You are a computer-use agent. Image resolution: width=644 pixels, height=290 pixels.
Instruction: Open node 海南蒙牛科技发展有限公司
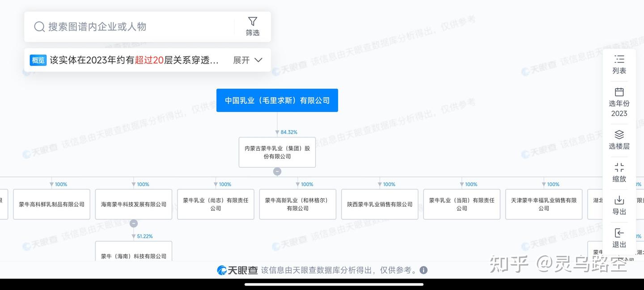[x=134, y=204]
